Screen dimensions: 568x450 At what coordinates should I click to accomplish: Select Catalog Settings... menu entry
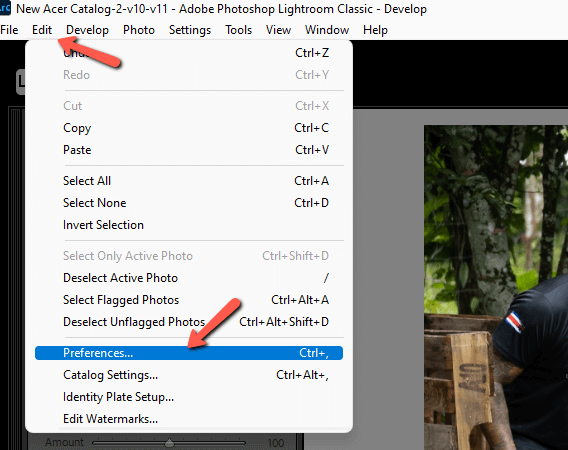[189, 375]
